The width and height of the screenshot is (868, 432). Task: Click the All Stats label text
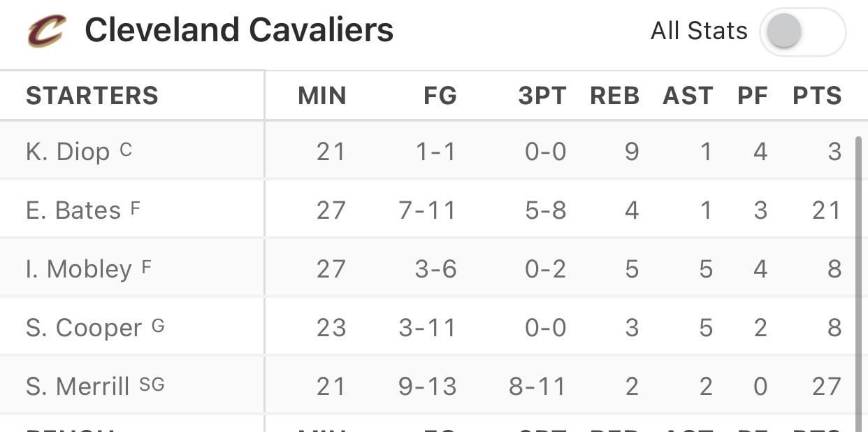tap(699, 31)
